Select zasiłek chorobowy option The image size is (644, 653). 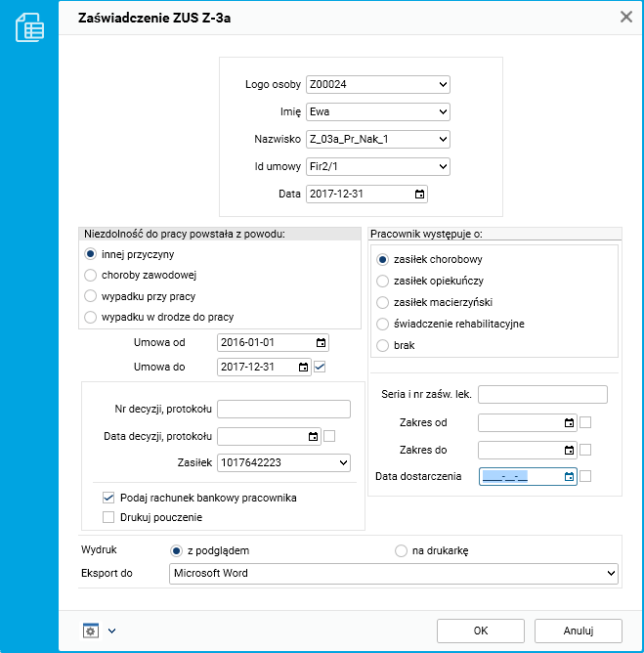click(382, 259)
